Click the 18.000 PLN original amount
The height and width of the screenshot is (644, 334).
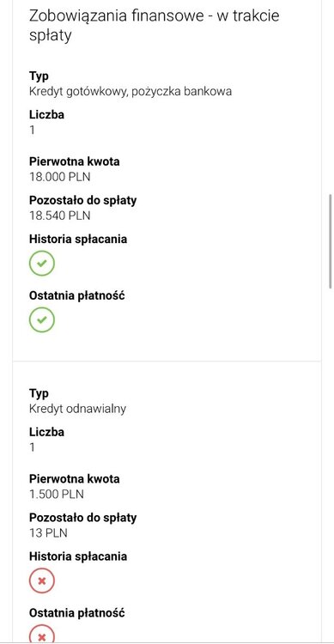click(x=59, y=177)
